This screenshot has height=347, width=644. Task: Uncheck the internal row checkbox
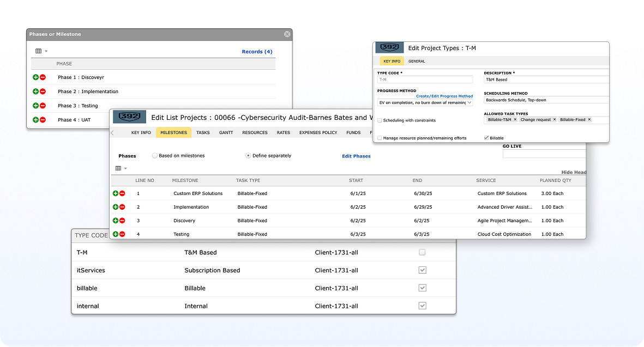422,306
